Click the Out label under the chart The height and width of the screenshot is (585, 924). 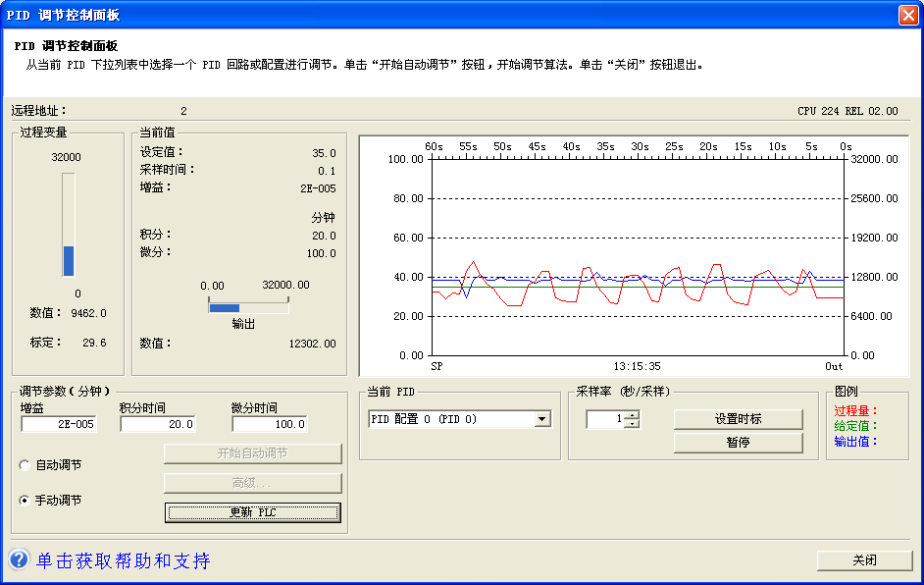(x=834, y=366)
